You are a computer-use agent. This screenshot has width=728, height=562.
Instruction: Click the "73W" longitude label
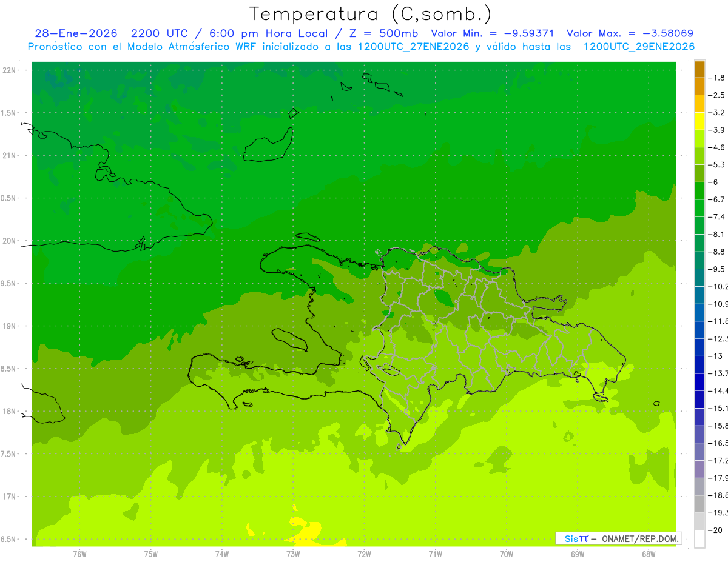coord(293,554)
